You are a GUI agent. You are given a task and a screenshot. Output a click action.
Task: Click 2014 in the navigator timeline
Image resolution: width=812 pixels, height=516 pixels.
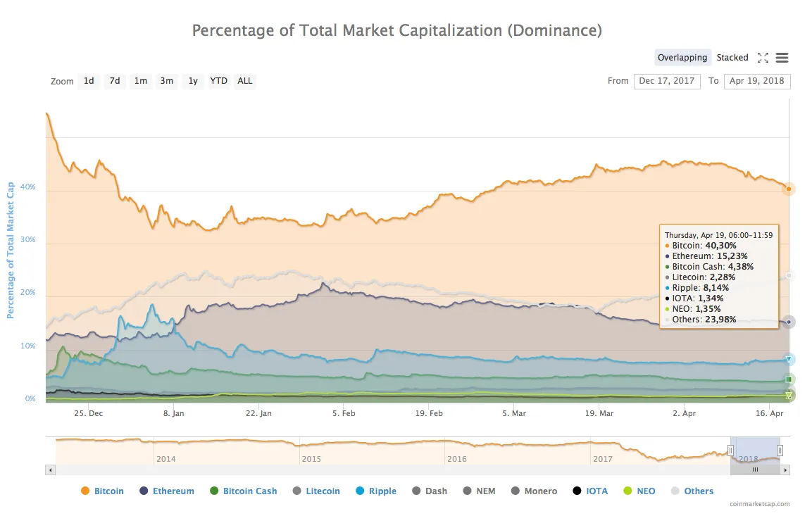[x=165, y=458]
